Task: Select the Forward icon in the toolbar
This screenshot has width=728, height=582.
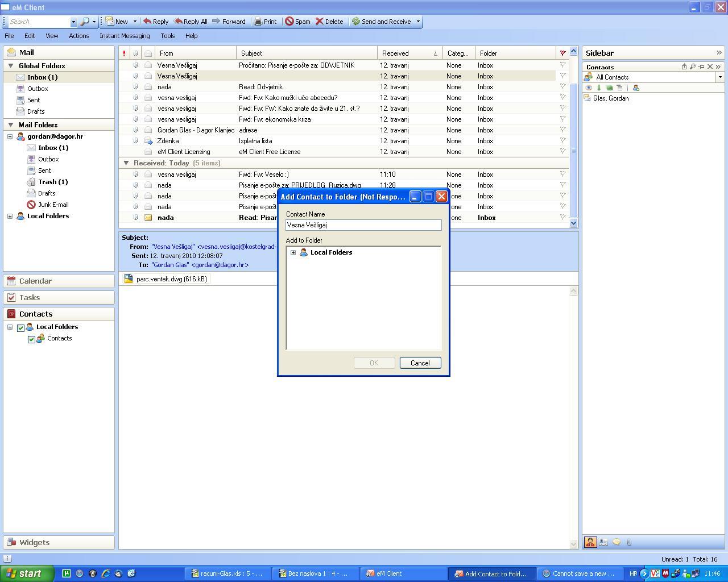Action: pos(229,21)
